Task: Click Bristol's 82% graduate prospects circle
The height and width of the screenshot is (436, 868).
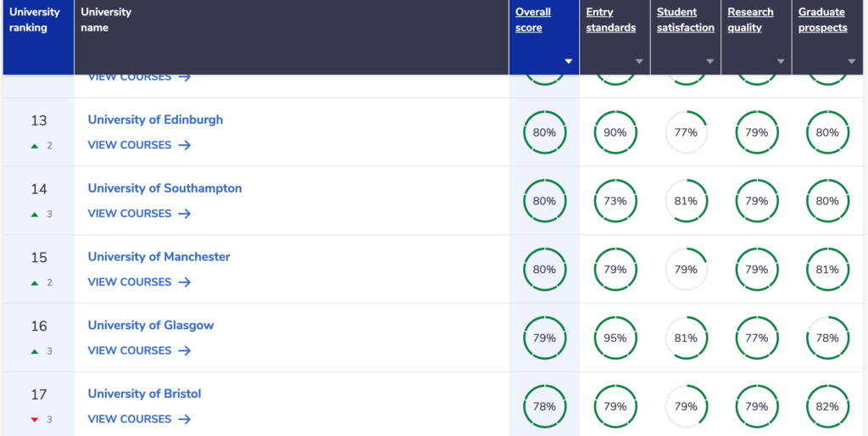Action: (827, 406)
